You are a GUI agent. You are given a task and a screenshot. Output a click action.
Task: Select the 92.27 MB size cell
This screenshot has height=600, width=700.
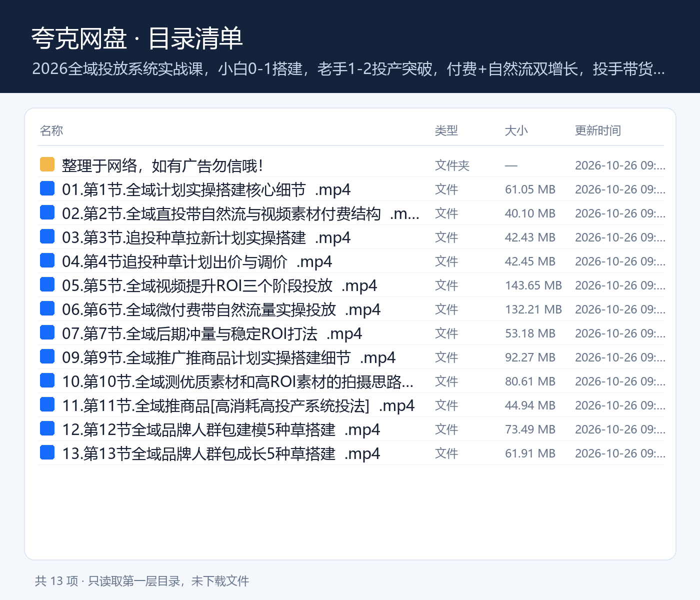click(x=530, y=357)
